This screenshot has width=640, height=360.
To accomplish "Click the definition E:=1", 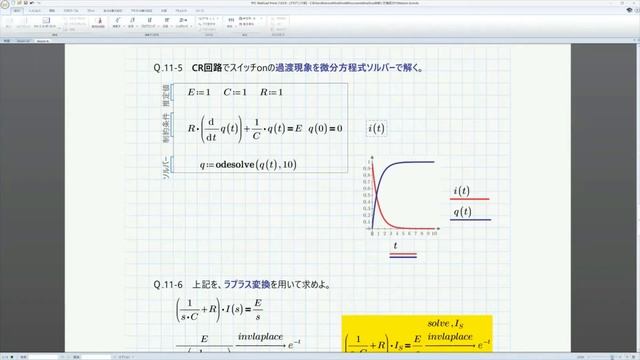I will 199,92.
